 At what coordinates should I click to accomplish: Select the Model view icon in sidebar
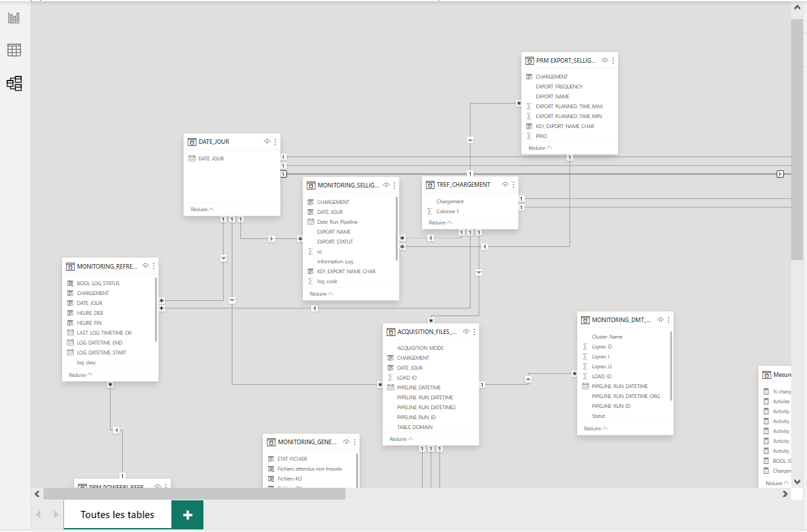(14, 83)
